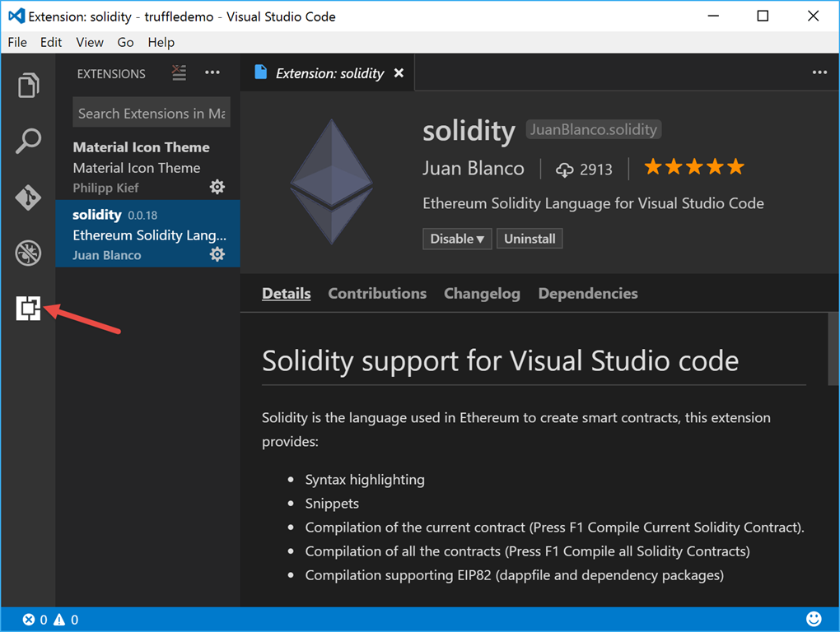Open the Help menu

(161, 42)
